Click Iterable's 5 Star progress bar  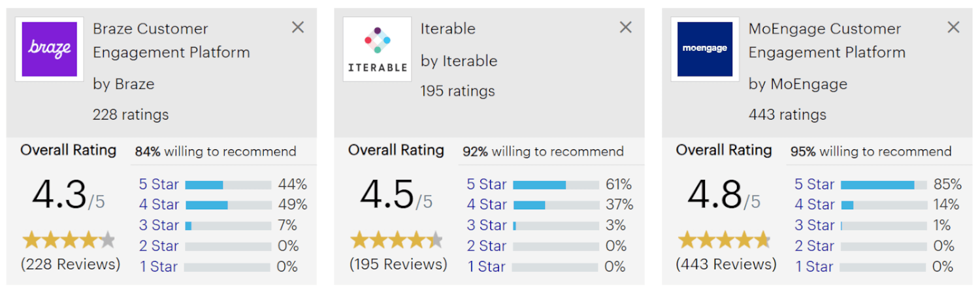click(555, 185)
